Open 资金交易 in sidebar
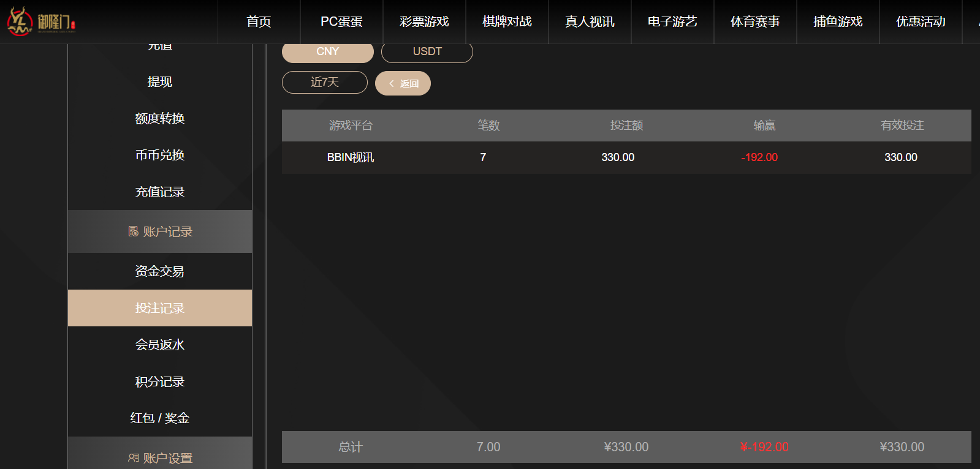This screenshot has height=469, width=980. (x=160, y=271)
